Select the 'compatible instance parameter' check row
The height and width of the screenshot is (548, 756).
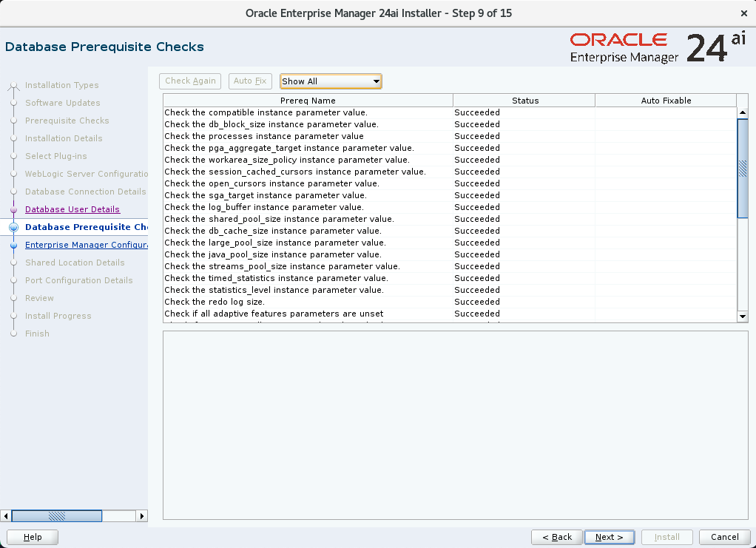(x=450, y=112)
